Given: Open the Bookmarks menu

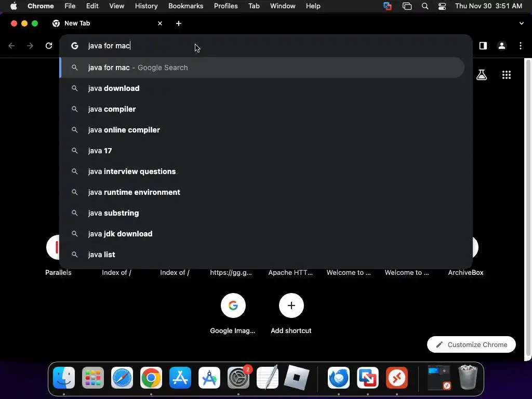Looking at the screenshot, I should point(185,6).
